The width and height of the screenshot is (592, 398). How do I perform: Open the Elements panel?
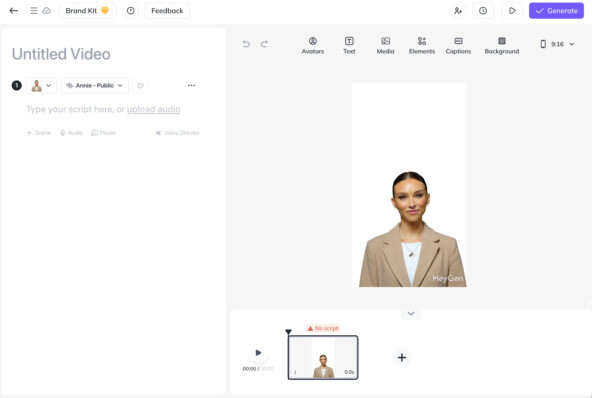point(422,45)
